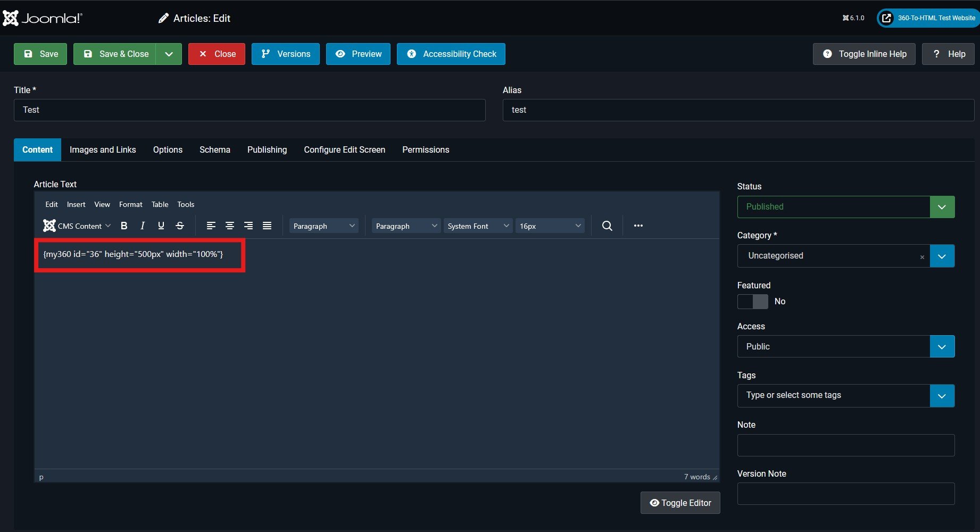Toggle the Featured switch
The width and height of the screenshot is (980, 532).
[x=753, y=302]
